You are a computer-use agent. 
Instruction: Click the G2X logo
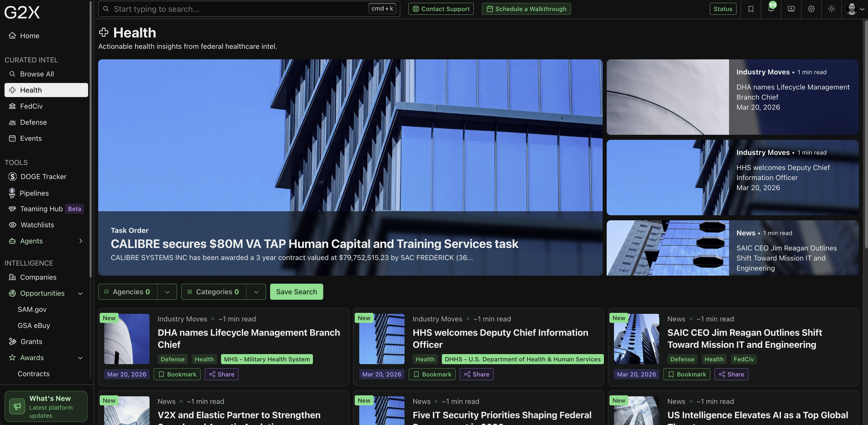pos(22,13)
